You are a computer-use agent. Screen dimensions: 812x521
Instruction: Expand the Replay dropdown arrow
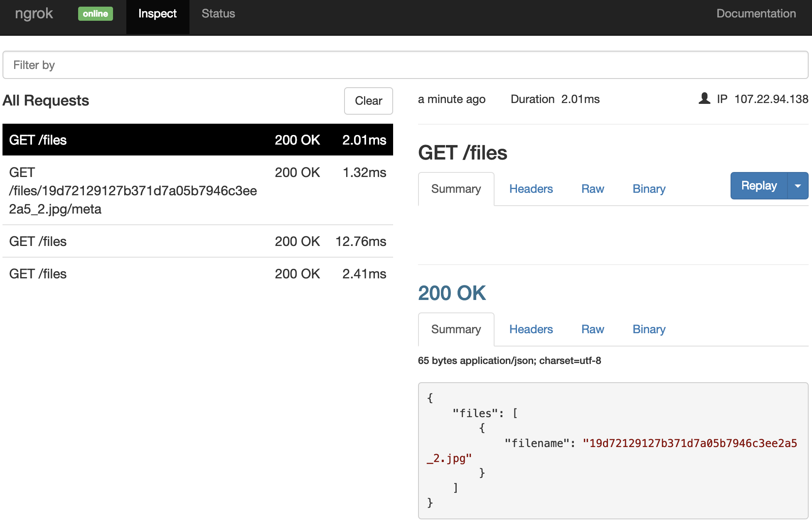(797, 186)
